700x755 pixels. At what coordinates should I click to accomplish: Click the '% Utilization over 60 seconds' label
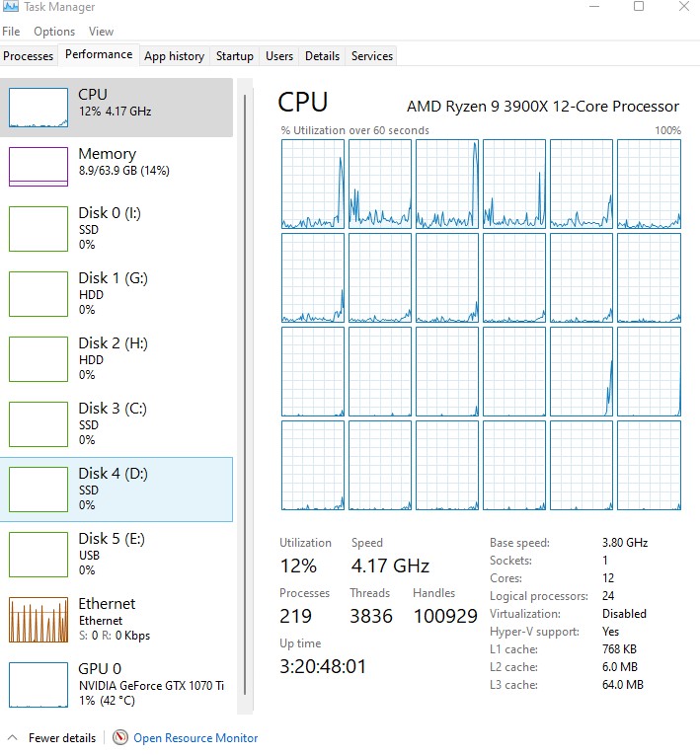pos(354,130)
